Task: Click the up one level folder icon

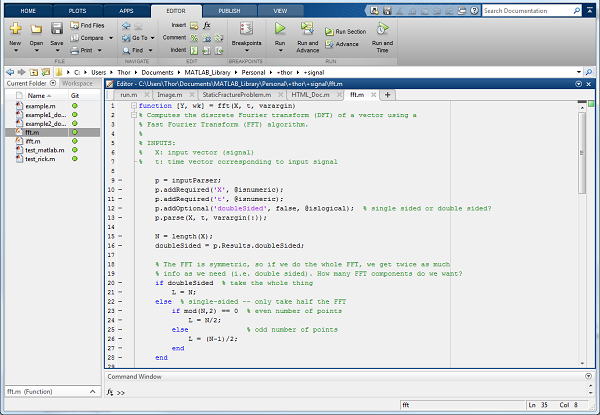Action: click(34, 72)
